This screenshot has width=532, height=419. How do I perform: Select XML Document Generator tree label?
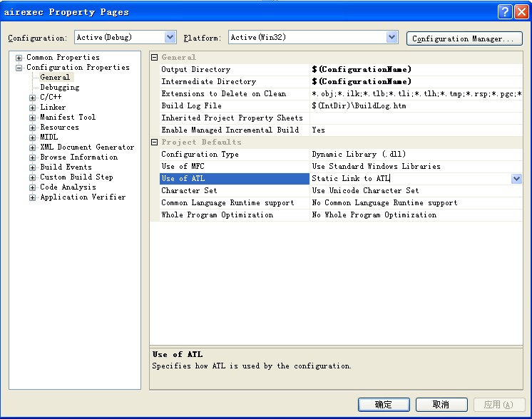tap(87, 147)
